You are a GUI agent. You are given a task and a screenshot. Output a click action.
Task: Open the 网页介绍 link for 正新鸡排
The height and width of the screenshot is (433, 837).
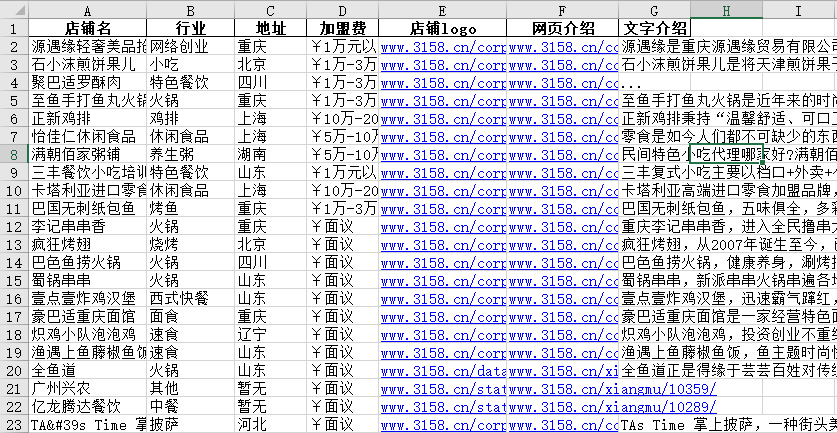pyautogui.click(x=563, y=119)
